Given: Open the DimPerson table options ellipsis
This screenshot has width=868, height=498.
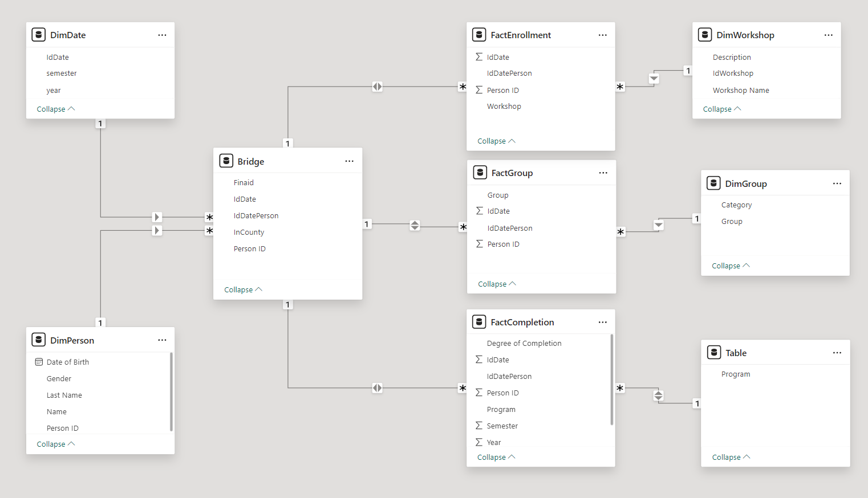Looking at the screenshot, I should [162, 340].
